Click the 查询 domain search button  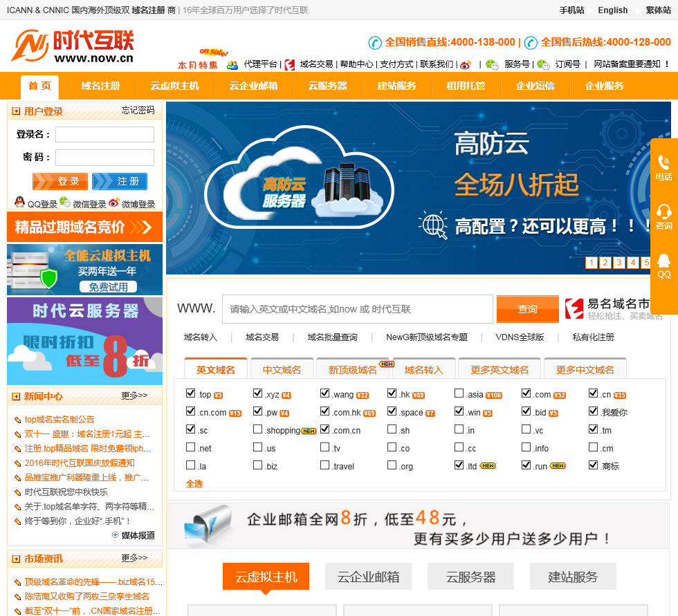point(527,309)
